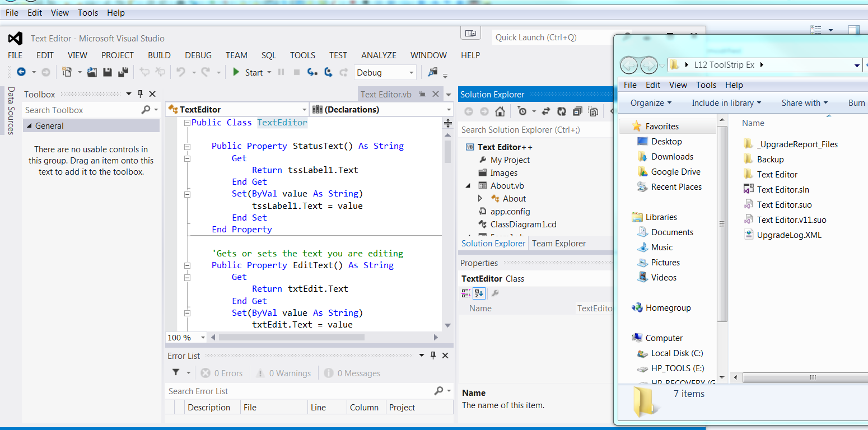The height and width of the screenshot is (430, 868).
Task: Toggle Alphabetical sorting in Properties panel
Action: coord(479,293)
